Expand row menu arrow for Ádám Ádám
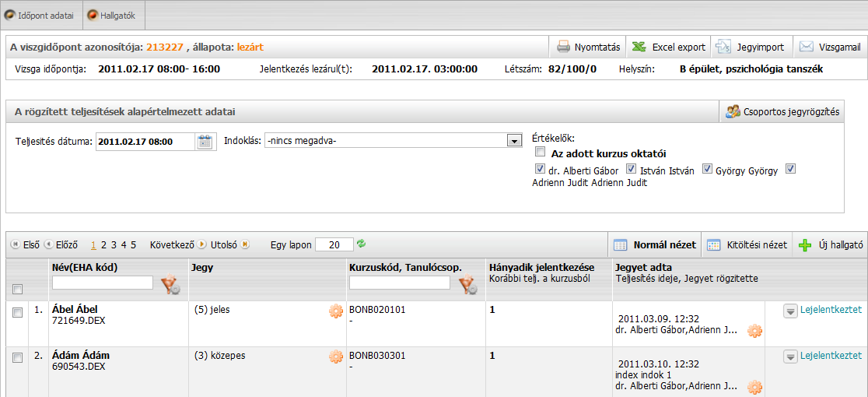This screenshot has width=868, height=397. coord(790,357)
